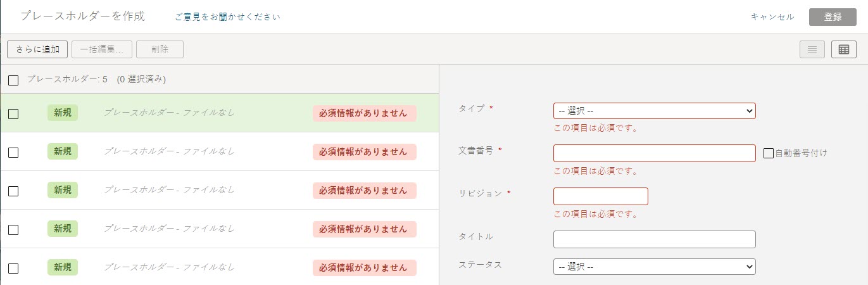Click the 登録 button
The width and height of the screenshot is (868, 285).
tap(833, 17)
